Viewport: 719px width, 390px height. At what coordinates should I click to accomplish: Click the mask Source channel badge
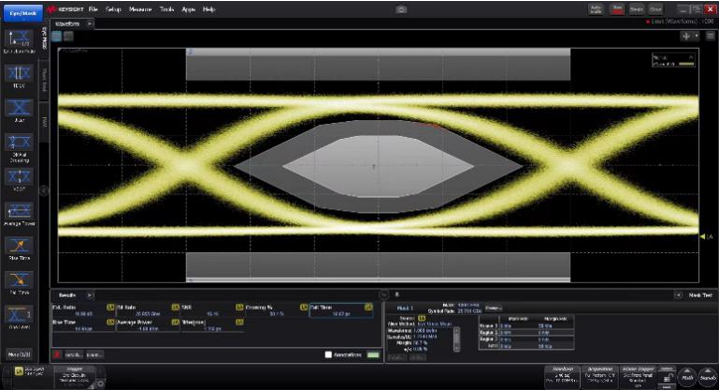tap(421, 318)
